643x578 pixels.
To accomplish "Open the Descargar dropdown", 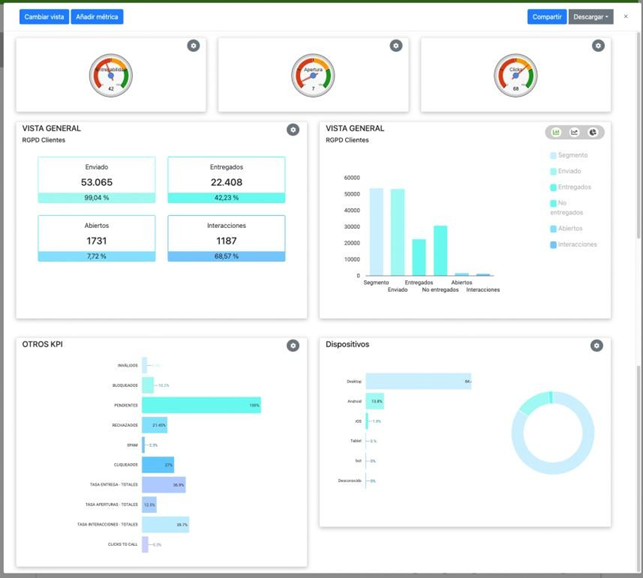I will (x=591, y=17).
